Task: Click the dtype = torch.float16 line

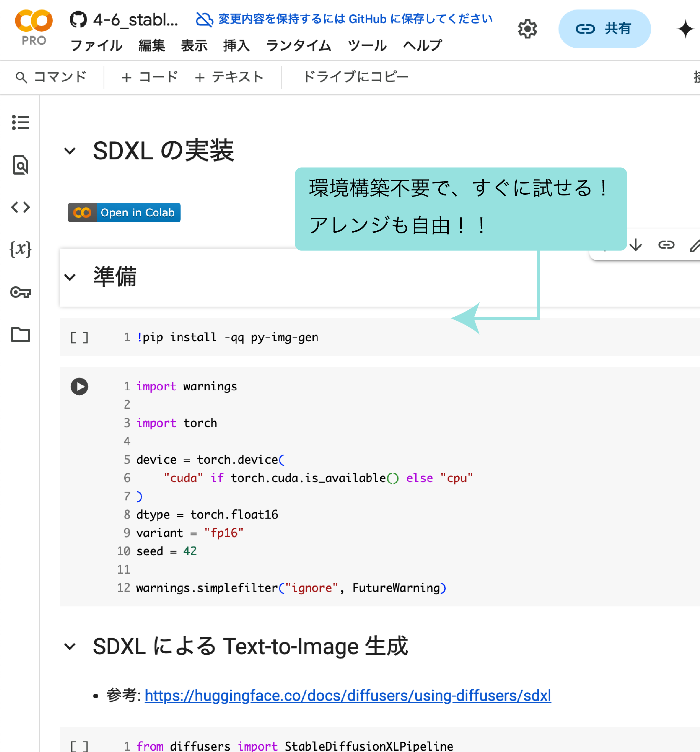Action: 207,515
